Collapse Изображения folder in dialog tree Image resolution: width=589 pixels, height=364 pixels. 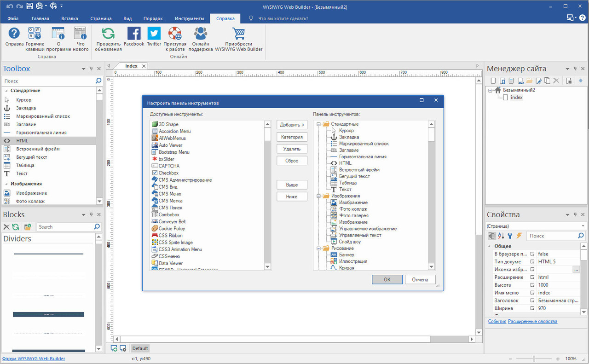click(x=319, y=196)
